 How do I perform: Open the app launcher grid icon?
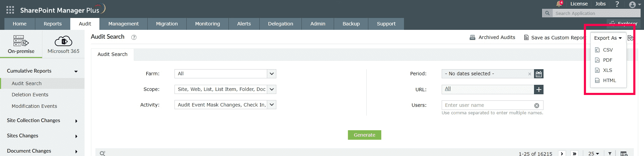pos(10,10)
